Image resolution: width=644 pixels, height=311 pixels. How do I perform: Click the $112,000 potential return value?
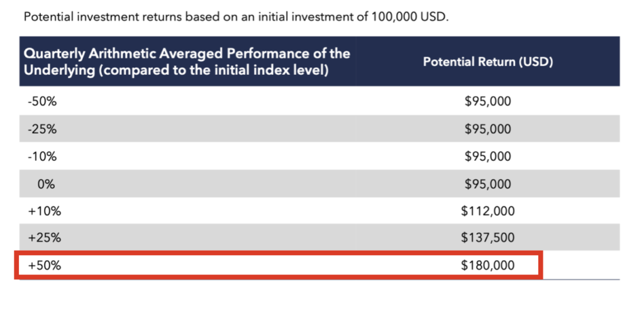[487, 211]
